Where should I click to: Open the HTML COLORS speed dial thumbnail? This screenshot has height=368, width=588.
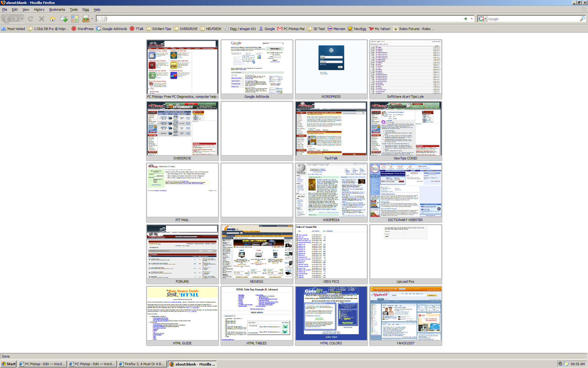(x=331, y=313)
